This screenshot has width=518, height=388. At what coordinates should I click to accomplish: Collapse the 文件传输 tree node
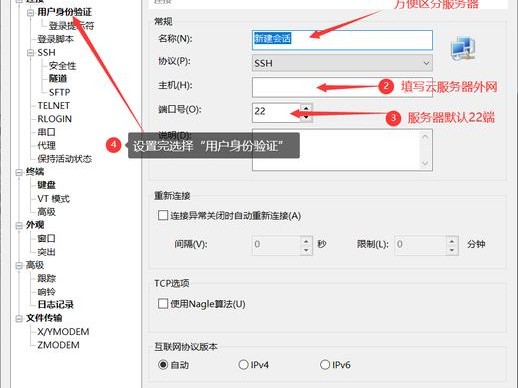click(19, 319)
